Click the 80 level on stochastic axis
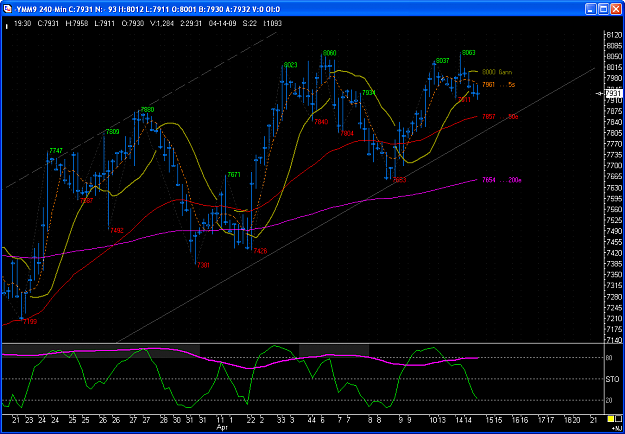Viewport: 625px width, 434px height. [x=609, y=357]
